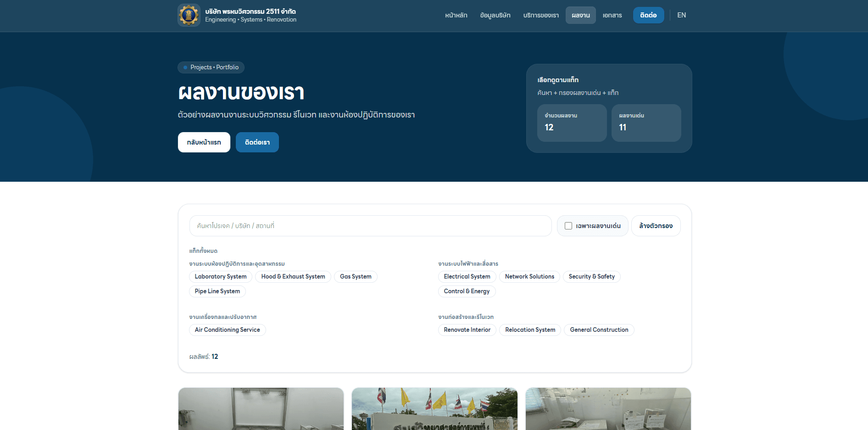Viewport: 868px width, 430px height.
Task: Click the ติดต่อเรา hero button
Action: 257,142
